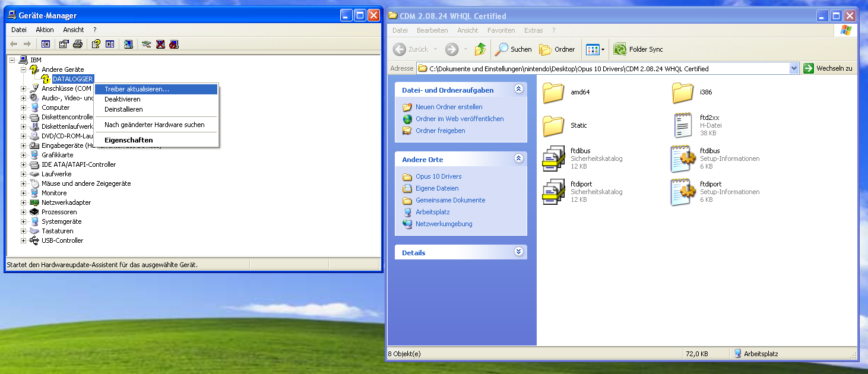868x374 pixels.
Task: Choose Eigenschaften in context menu
Action: pos(156,140)
